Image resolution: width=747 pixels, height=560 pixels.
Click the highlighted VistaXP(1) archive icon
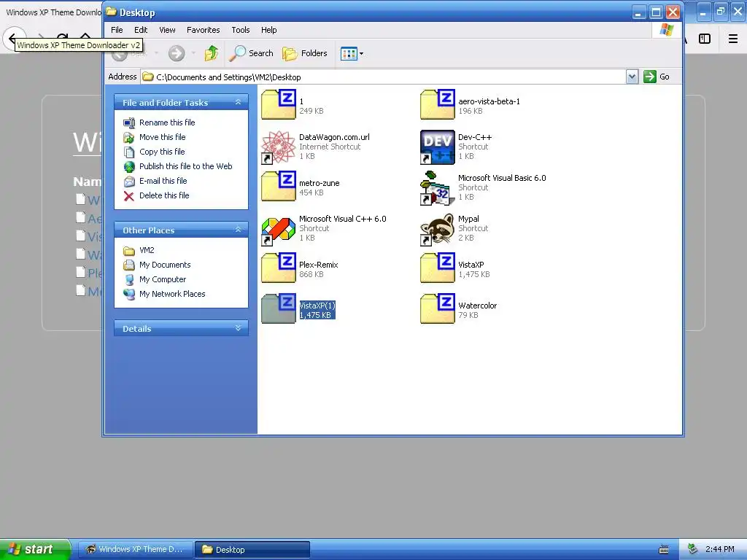[279, 308]
